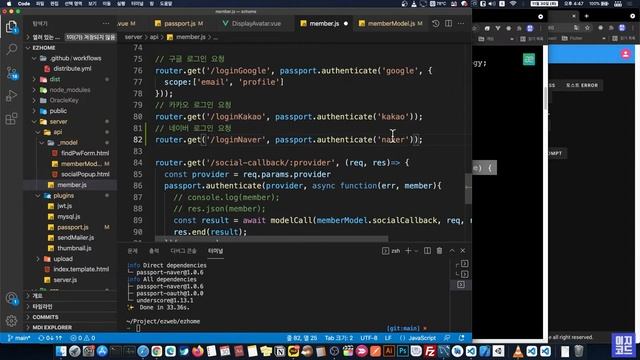640x360 pixels.
Task: Split the editor to the right
Action: (x=449, y=24)
